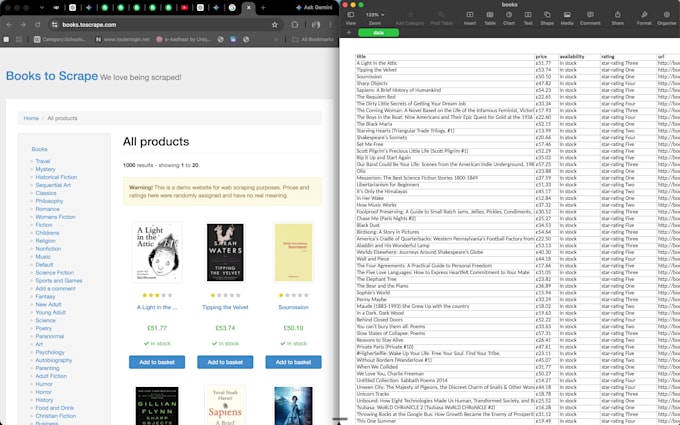680x425 pixels.
Task: Select the '£51.77' price cell in spreadsheet
Action: (546, 63)
